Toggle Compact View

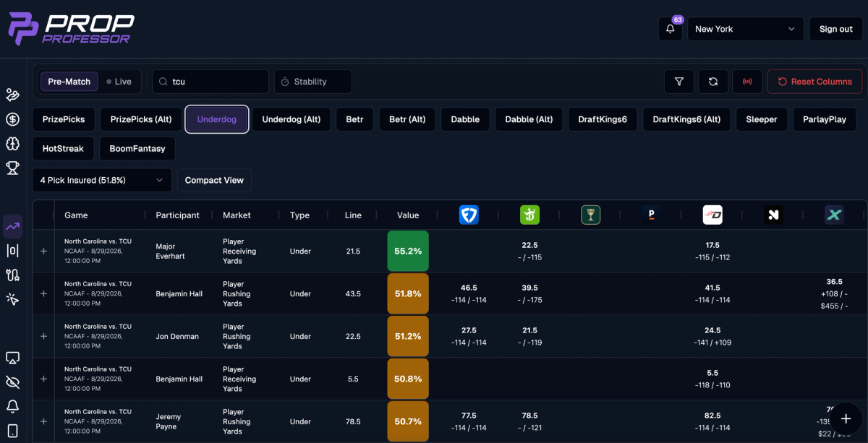click(x=214, y=180)
